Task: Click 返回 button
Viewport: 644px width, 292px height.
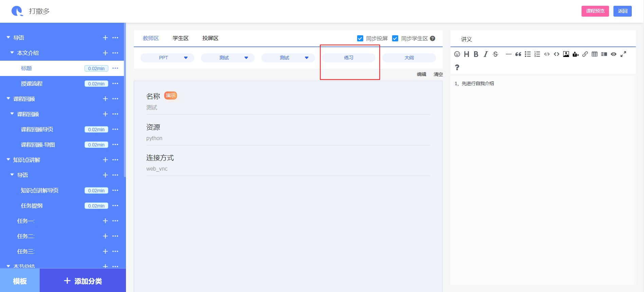Action: (623, 11)
